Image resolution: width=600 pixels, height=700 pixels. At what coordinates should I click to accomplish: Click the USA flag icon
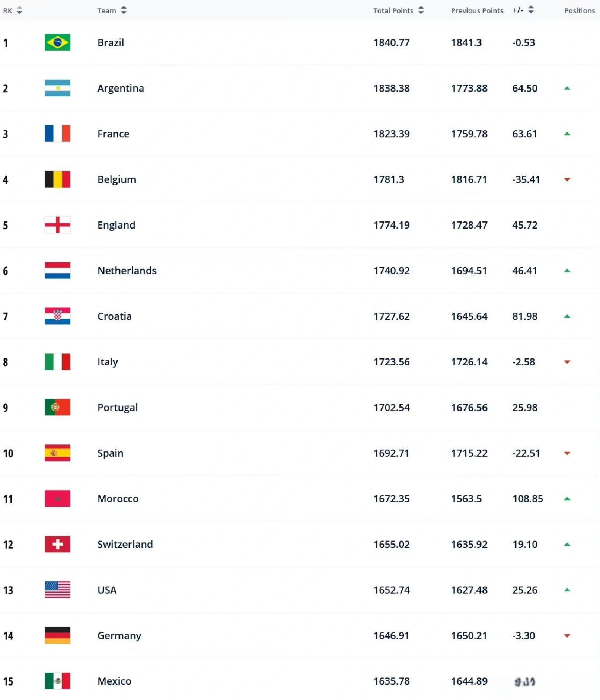tap(57, 590)
